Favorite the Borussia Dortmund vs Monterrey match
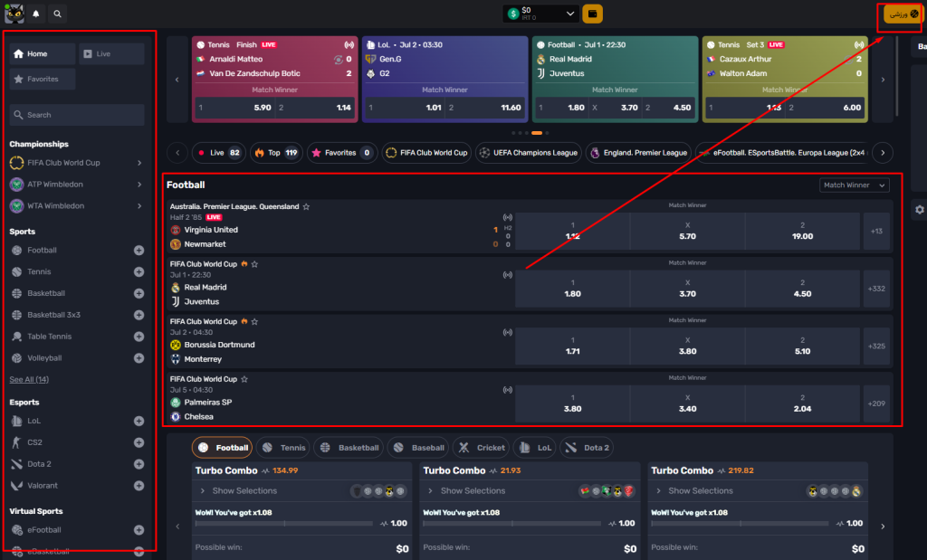The height and width of the screenshot is (560, 927). coord(254,321)
